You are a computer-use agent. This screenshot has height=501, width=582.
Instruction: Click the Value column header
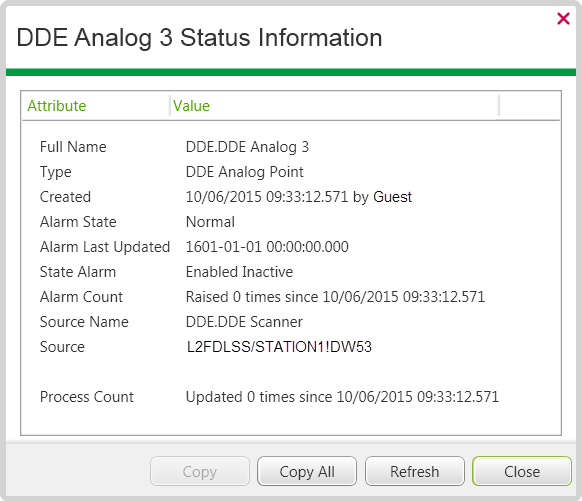point(334,106)
